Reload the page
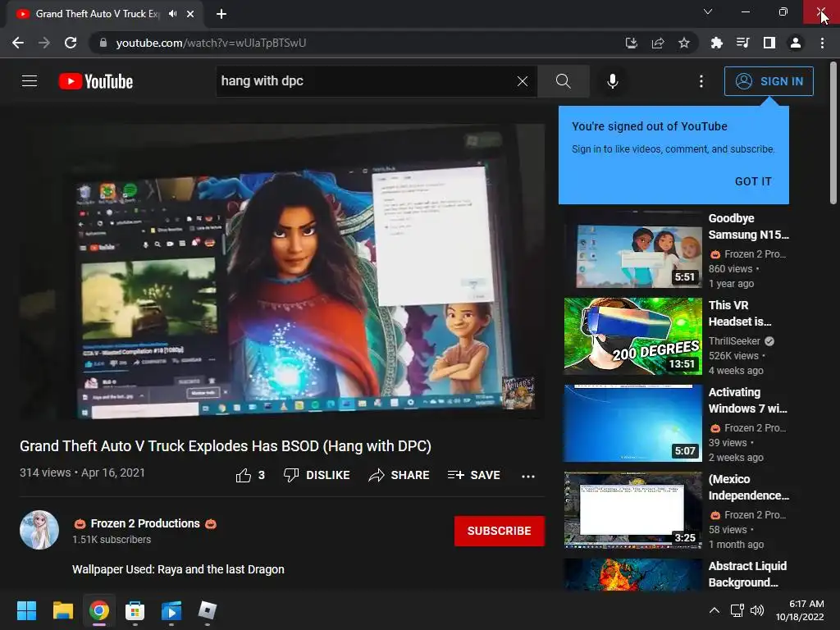840x630 pixels. click(x=71, y=43)
